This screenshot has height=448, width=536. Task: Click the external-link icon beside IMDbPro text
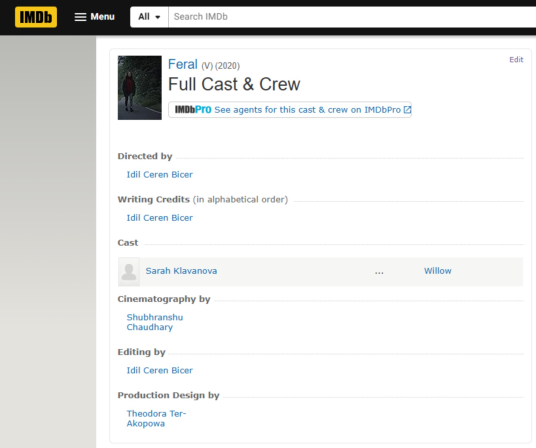(x=407, y=110)
